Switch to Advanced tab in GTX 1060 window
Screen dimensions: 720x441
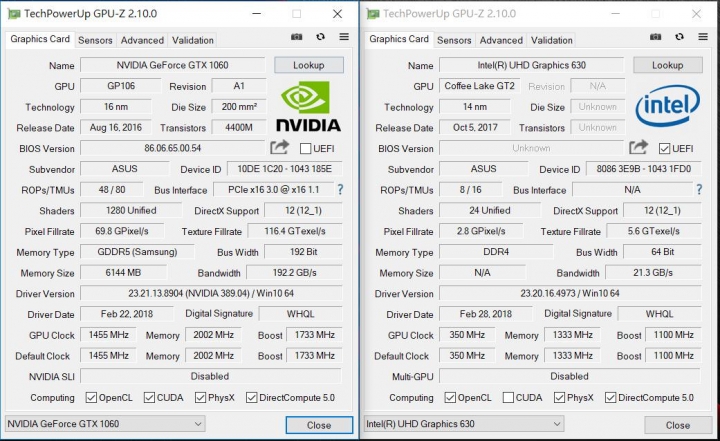tap(142, 40)
